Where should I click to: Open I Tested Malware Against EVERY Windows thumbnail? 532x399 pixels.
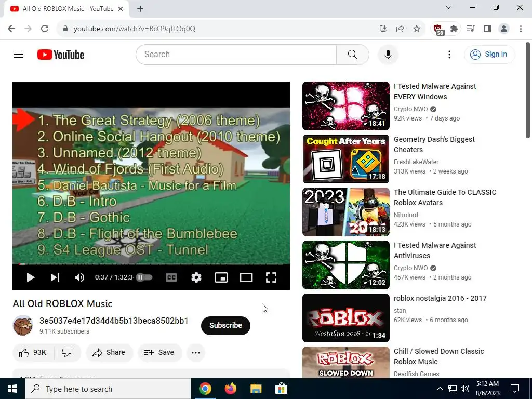point(345,106)
